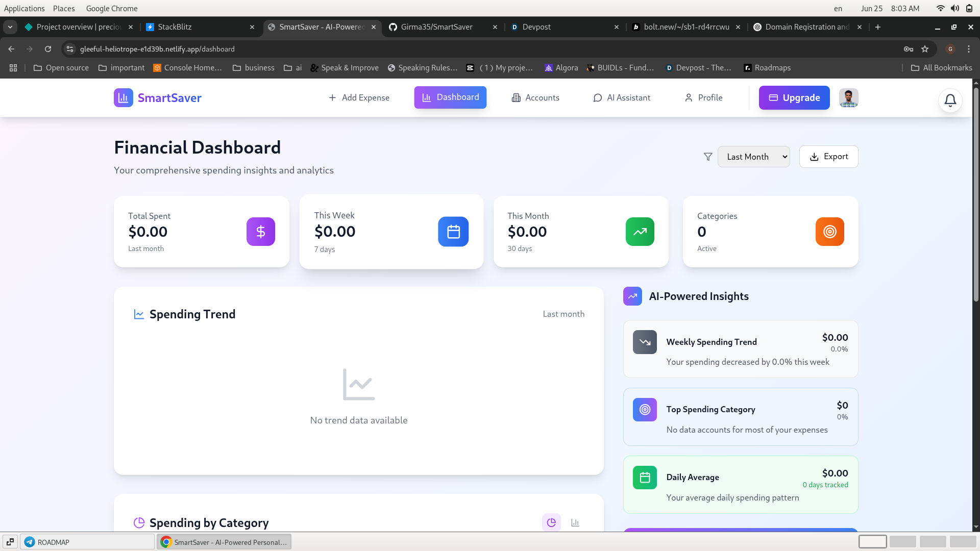Click the SmartSaver logo icon
The width and height of the screenshot is (980, 551).
click(123, 97)
